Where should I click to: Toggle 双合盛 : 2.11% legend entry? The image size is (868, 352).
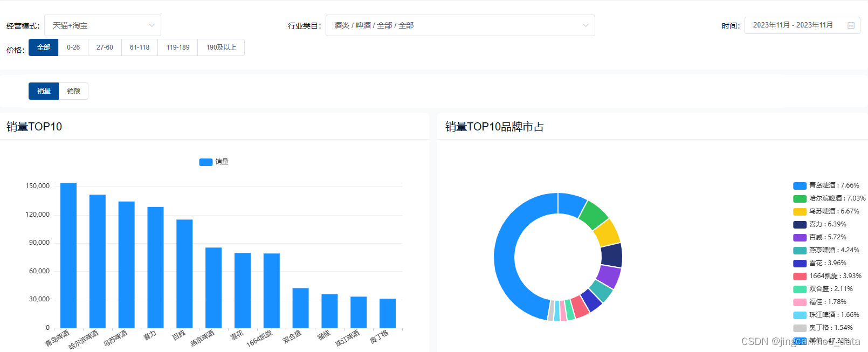click(823, 289)
